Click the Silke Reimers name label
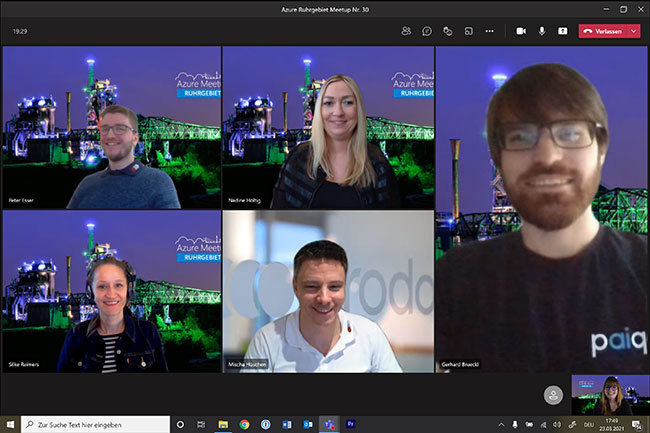 (24, 364)
